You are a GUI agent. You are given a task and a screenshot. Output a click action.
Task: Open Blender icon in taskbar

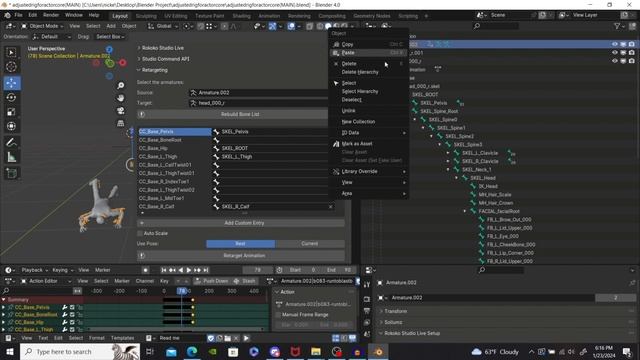378,351
